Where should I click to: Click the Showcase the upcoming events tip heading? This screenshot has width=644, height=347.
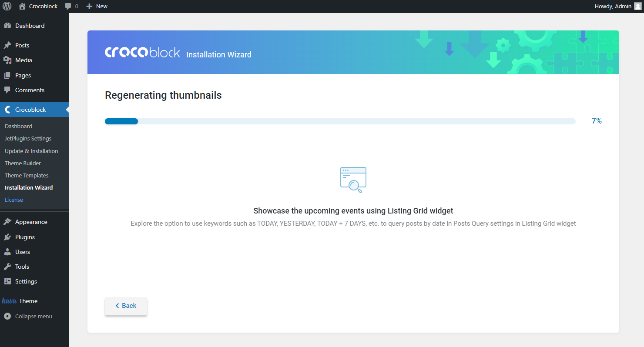click(x=353, y=211)
